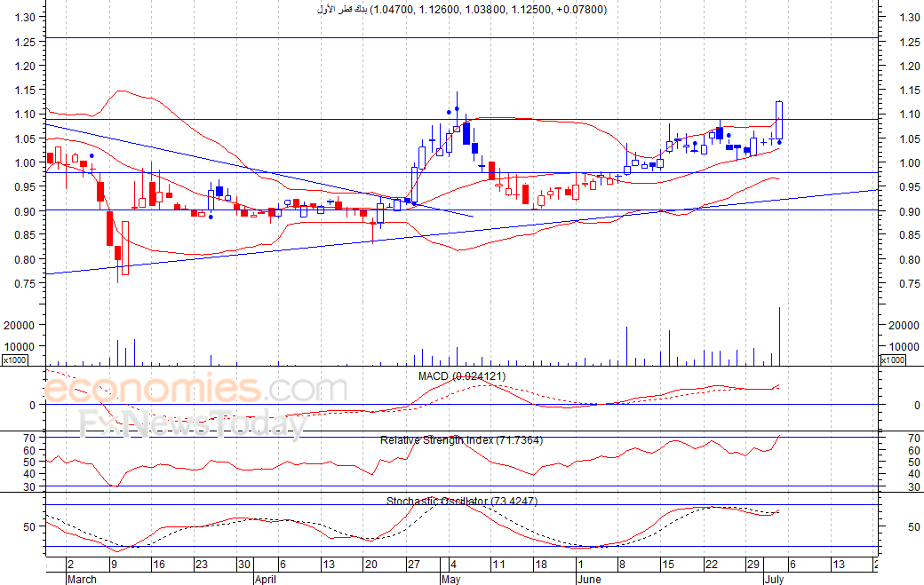Click date label 23 in March

202,565
